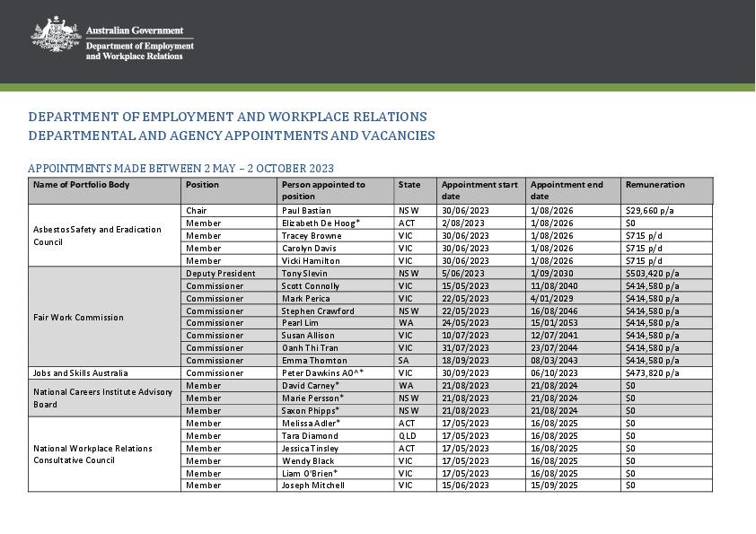Click the start date '10/07/2023'

pyautogui.click(x=465, y=335)
